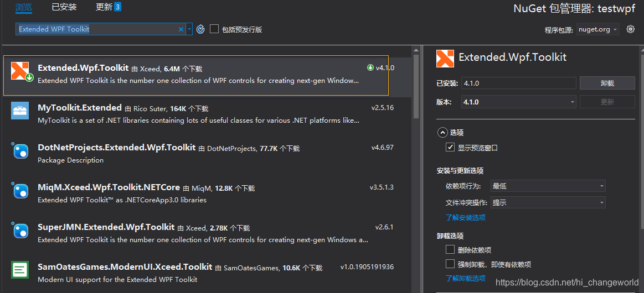
Task: Click the MyToolkit.Extended toolbox icon
Action: tap(20, 111)
